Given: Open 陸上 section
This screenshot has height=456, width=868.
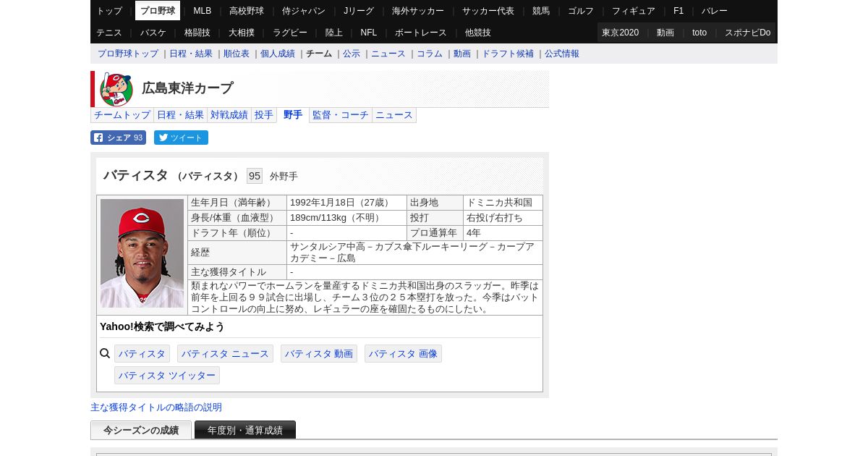Looking at the screenshot, I should tap(334, 33).
